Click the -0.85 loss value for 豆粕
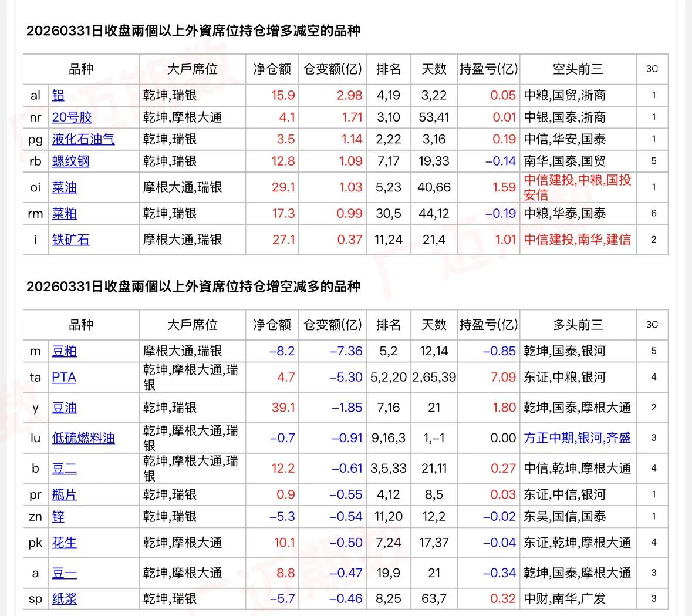 499,352
